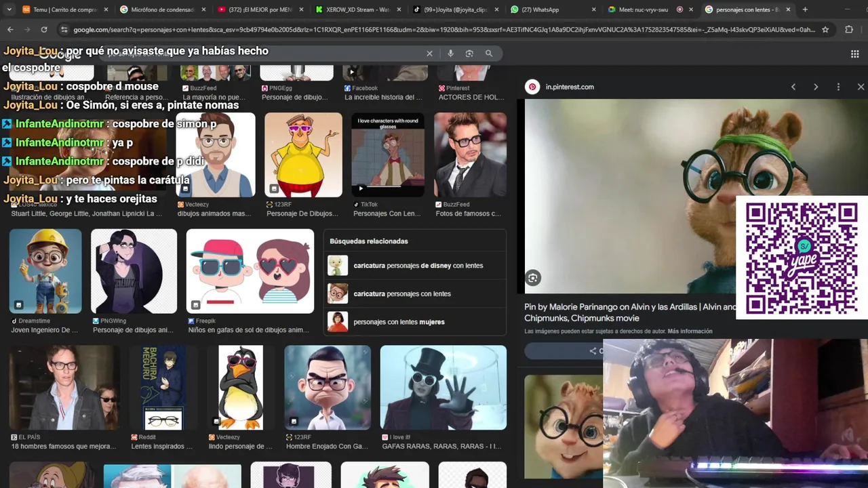The image size is (868, 488).
Task: Show previous image in the preview panel
Action: 793,87
